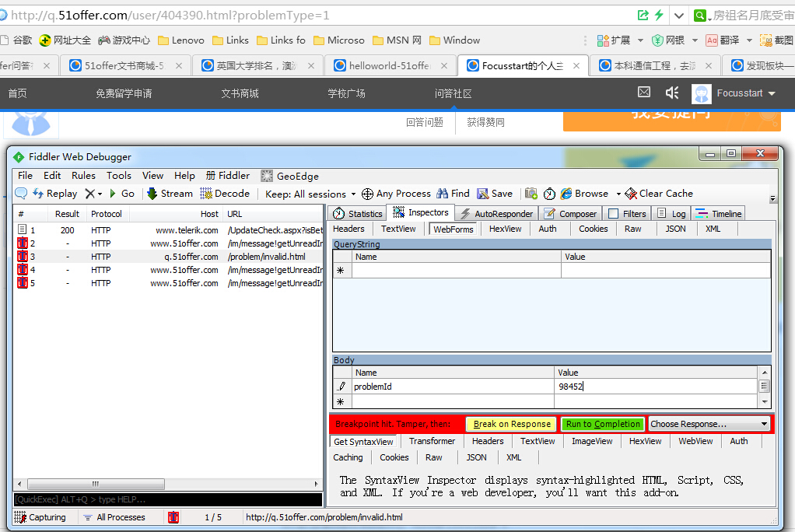Click breakpoint icon of session 2

[23, 243]
